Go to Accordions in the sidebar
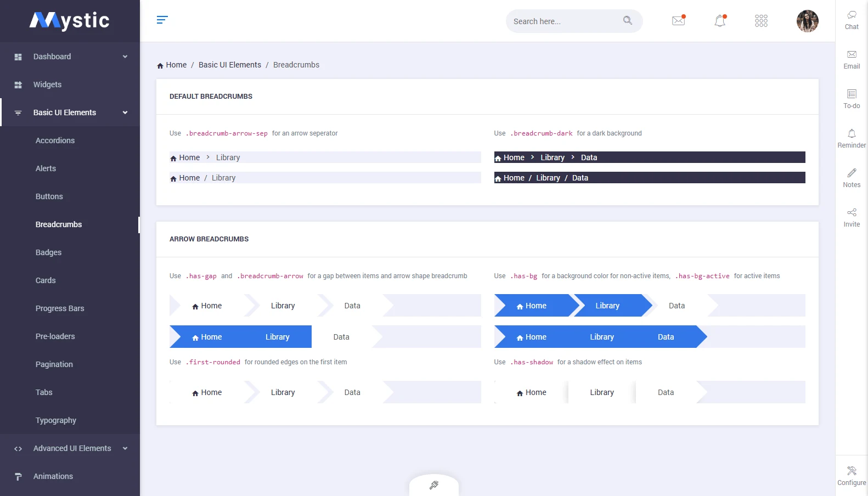The height and width of the screenshot is (496, 868). 55,140
